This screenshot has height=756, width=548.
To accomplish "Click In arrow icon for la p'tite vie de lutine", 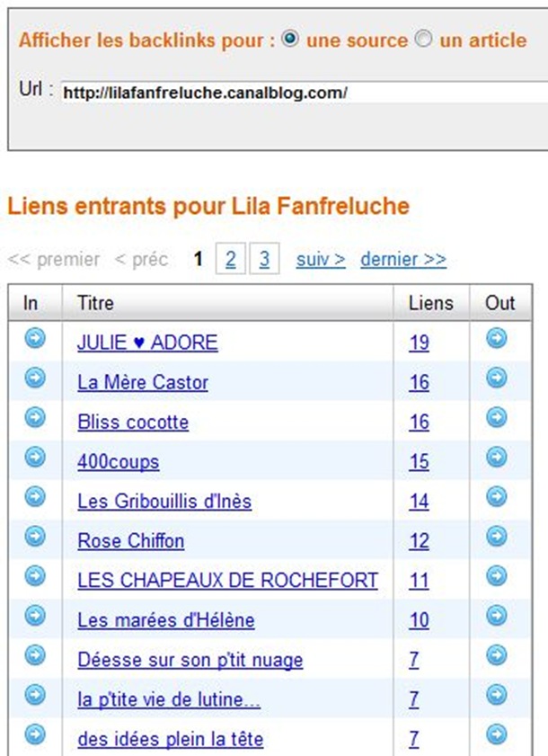I will pos(35,695).
